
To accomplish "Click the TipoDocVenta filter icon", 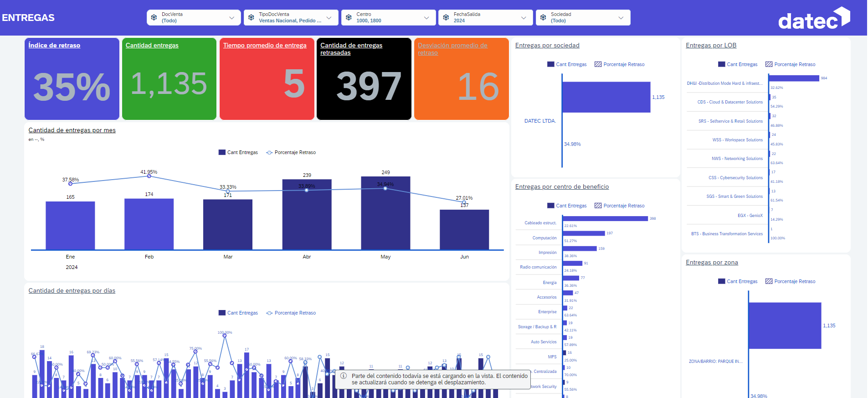I will point(251,18).
